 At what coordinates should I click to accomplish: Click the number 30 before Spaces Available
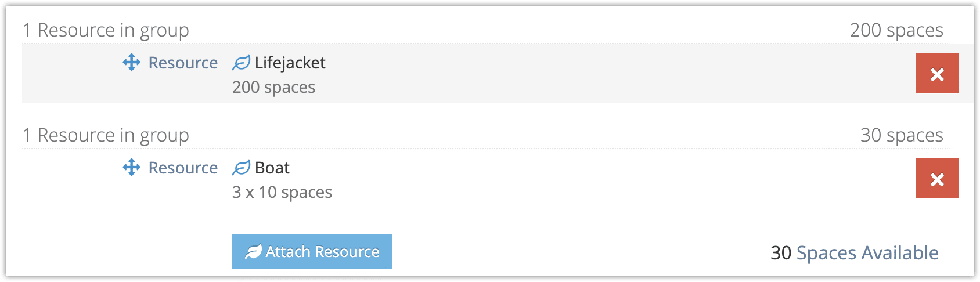(781, 253)
